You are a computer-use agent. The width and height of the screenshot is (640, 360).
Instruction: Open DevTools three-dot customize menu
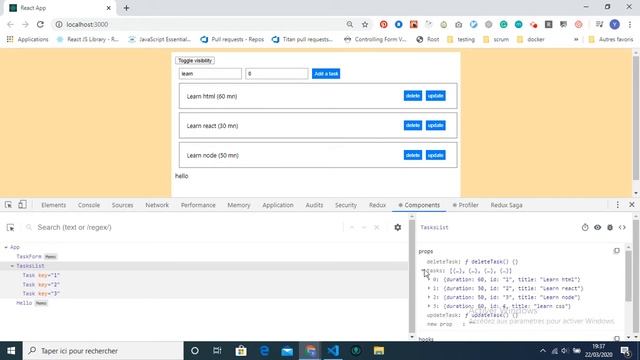click(x=618, y=205)
